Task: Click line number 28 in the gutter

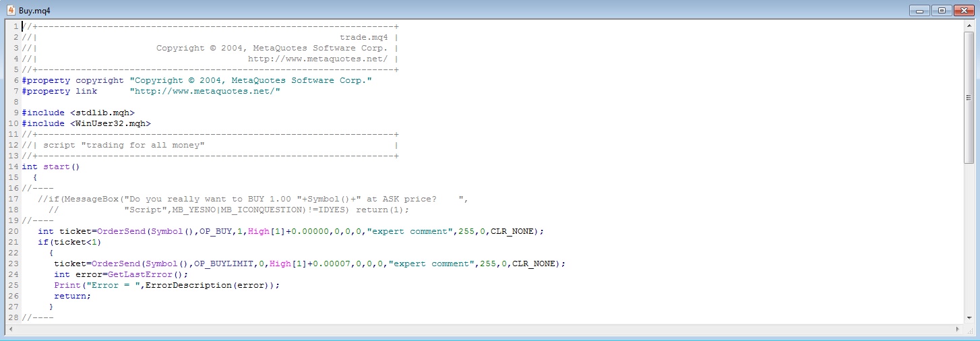Action: tap(13, 317)
